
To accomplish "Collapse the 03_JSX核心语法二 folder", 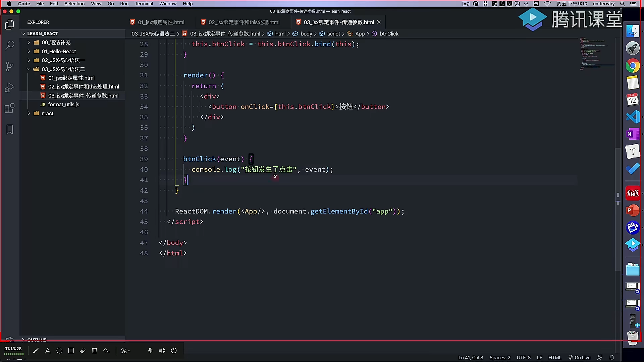I will [x=63, y=69].
